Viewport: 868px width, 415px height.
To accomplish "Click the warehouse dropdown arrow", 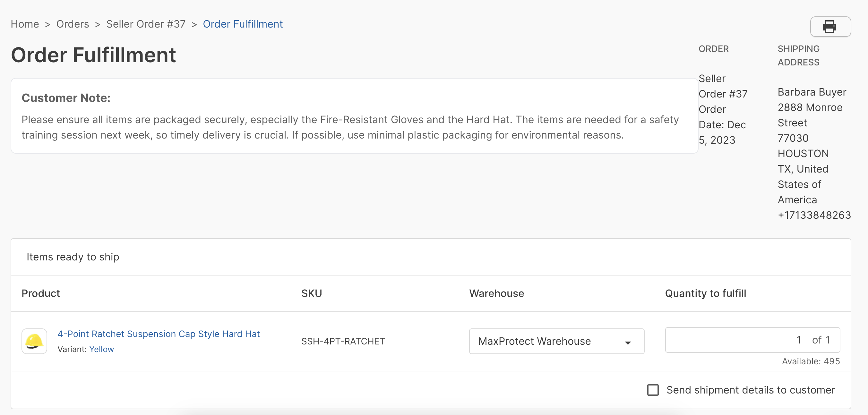I will click(628, 343).
